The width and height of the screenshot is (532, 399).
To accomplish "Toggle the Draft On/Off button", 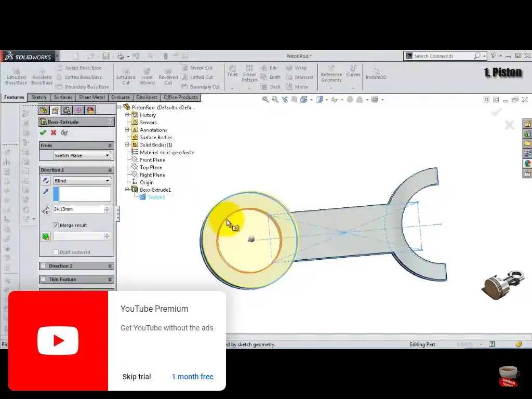I will [46, 236].
